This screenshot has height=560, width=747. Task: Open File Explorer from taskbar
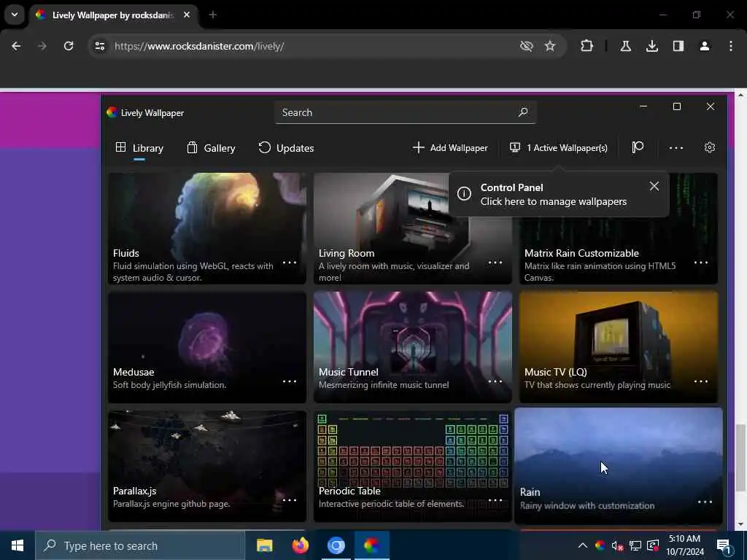coord(264,545)
